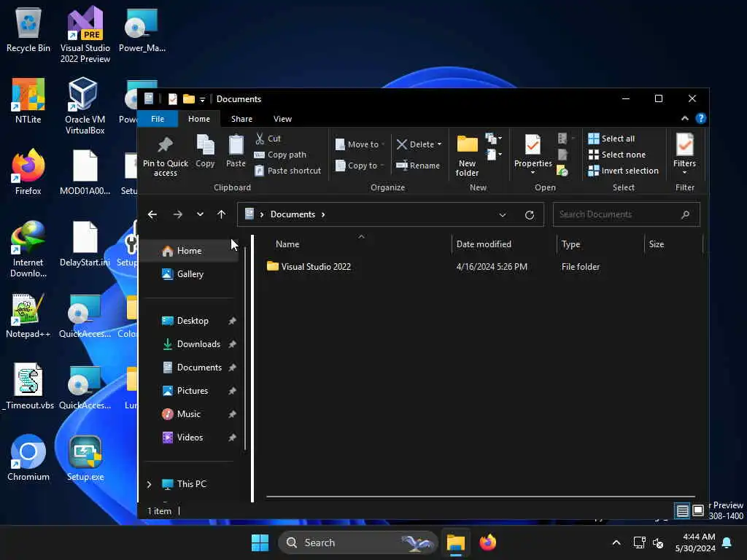Open Firefox desktop shortcut
The image size is (747, 560).
(x=28, y=172)
